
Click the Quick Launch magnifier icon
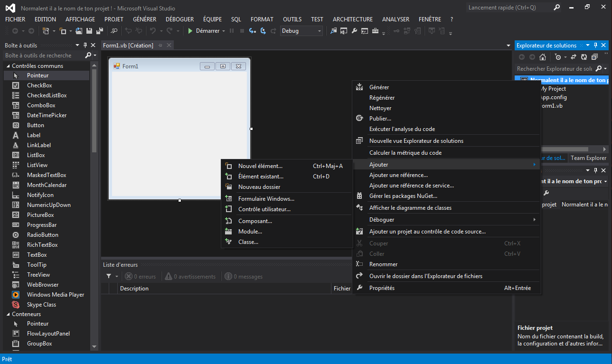coord(557,8)
